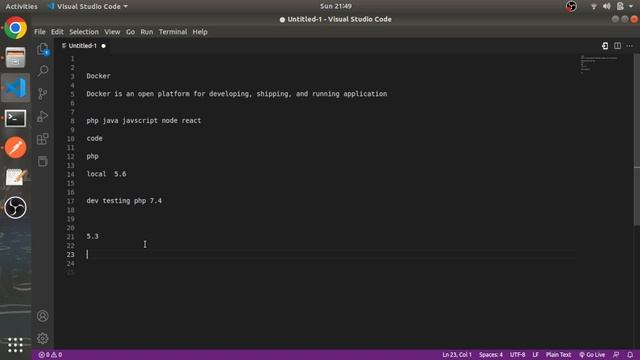
Task: Click line number 17 in the gutter
Action: 71,201
